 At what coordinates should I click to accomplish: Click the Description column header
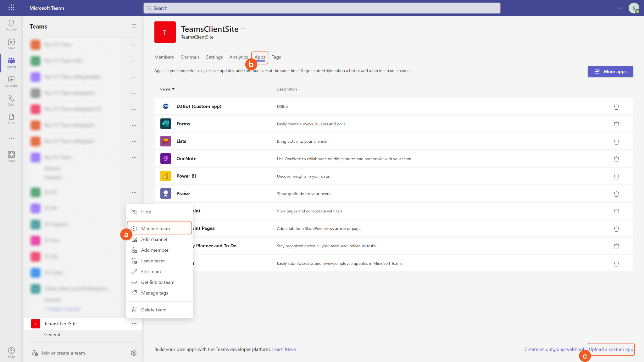click(x=286, y=89)
